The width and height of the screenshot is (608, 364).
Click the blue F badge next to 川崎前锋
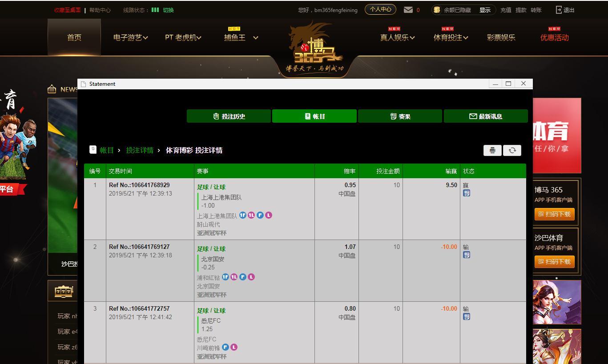[225, 347]
